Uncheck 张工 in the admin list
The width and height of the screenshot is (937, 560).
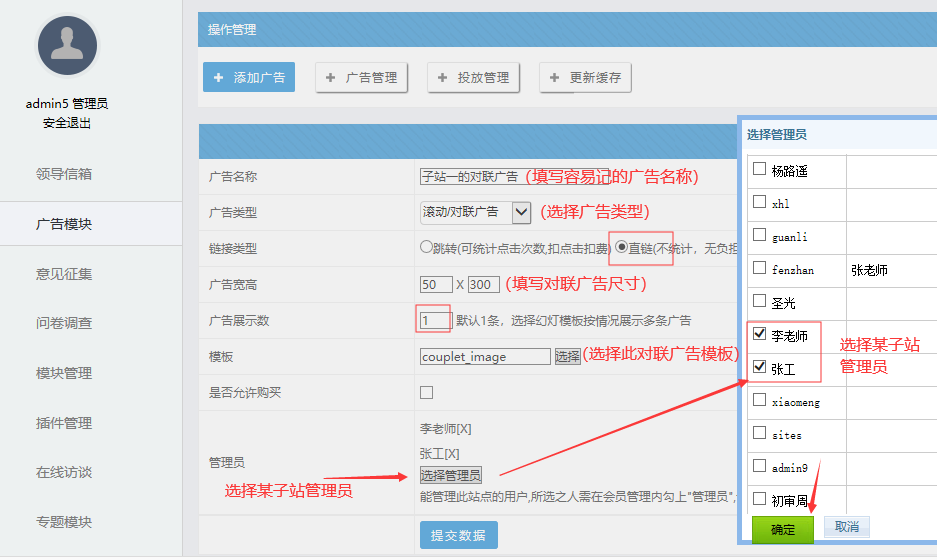click(759, 367)
